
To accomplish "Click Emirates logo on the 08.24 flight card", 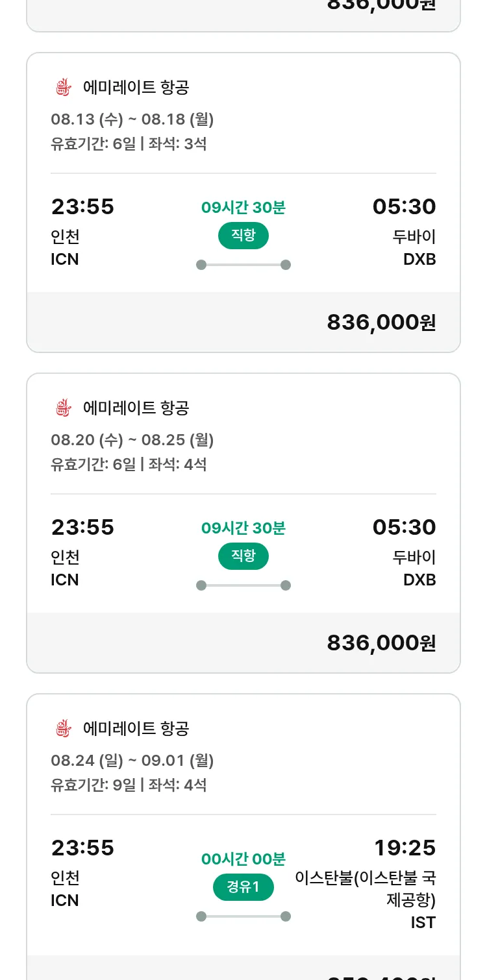I will click(x=63, y=729).
